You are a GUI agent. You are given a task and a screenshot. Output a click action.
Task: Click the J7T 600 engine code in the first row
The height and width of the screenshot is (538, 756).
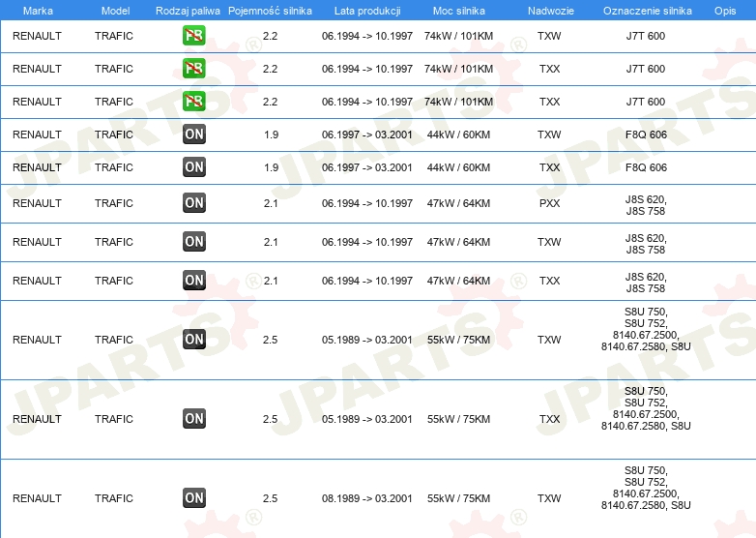tap(645, 36)
